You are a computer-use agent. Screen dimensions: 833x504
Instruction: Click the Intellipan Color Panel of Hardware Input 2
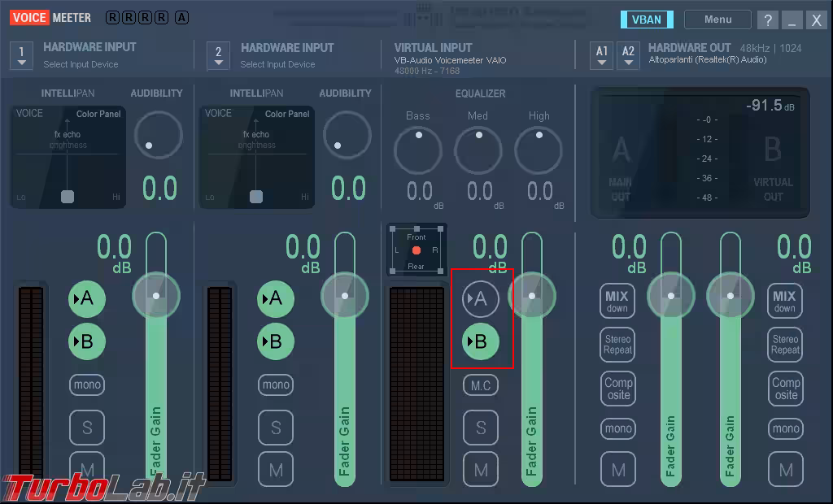coord(256,157)
